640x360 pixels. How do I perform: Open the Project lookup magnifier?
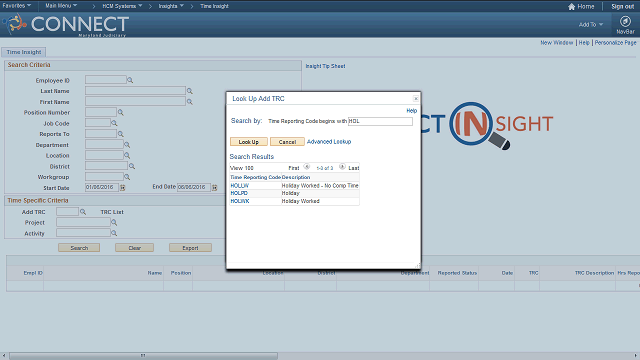(114, 222)
